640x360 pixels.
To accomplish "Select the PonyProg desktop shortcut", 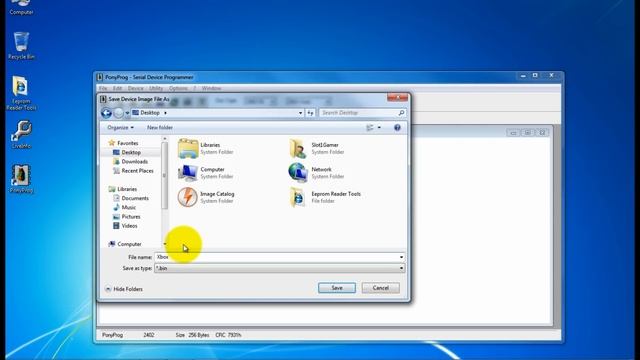I will [x=21, y=179].
